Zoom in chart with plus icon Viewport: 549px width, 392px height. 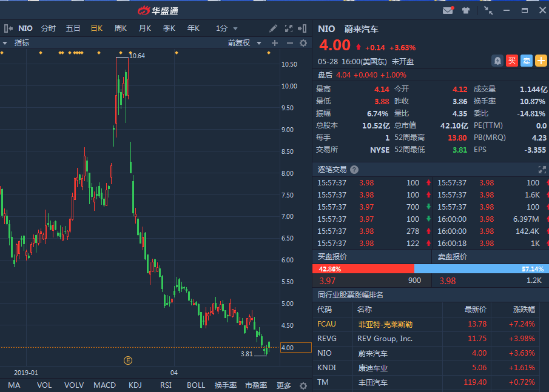point(274,43)
